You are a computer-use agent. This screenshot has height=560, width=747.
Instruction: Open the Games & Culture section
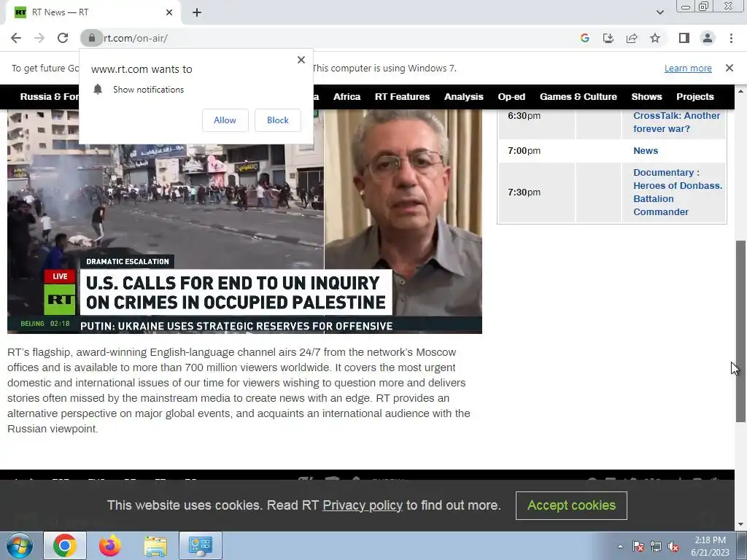(x=578, y=97)
